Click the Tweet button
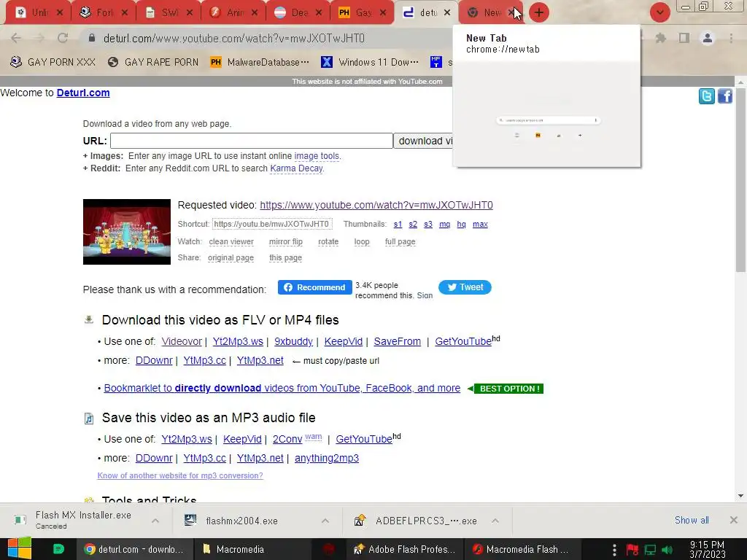 (x=465, y=287)
